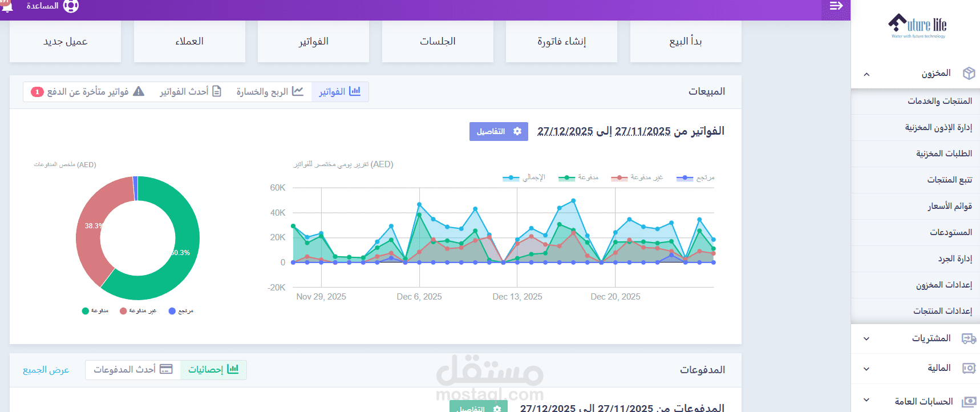Open قوائم الأسعار in sidebar

tap(916, 206)
